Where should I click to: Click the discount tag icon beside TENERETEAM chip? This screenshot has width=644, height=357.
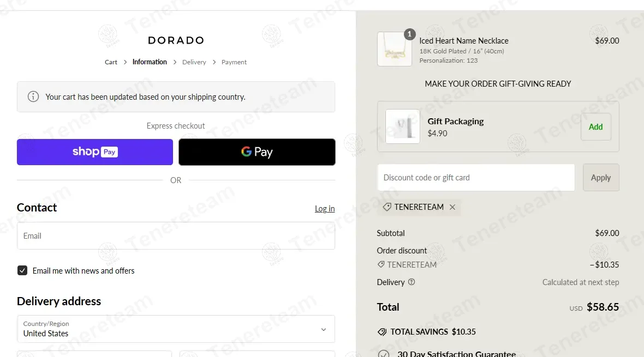pos(387,207)
